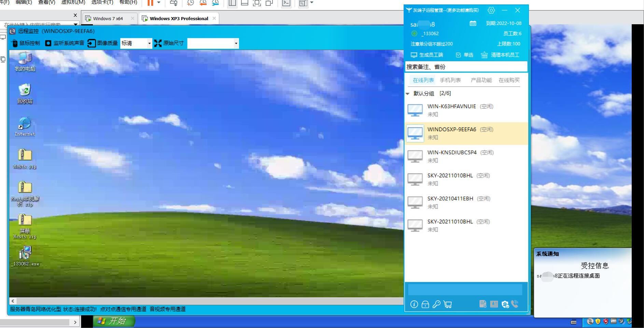Click the calendar icon beside expiry date
The width and height of the screenshot is (644, 328).
(473, 24)
